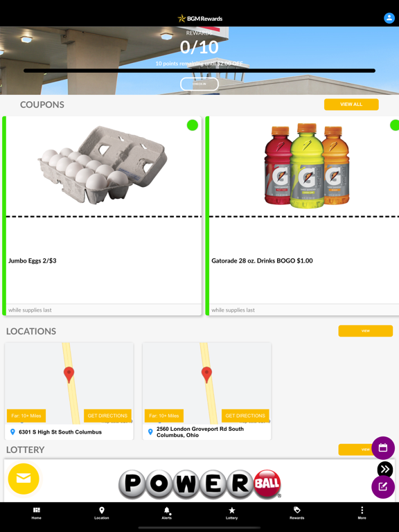Tap the LOCATIONS section heading

[31, 331]
